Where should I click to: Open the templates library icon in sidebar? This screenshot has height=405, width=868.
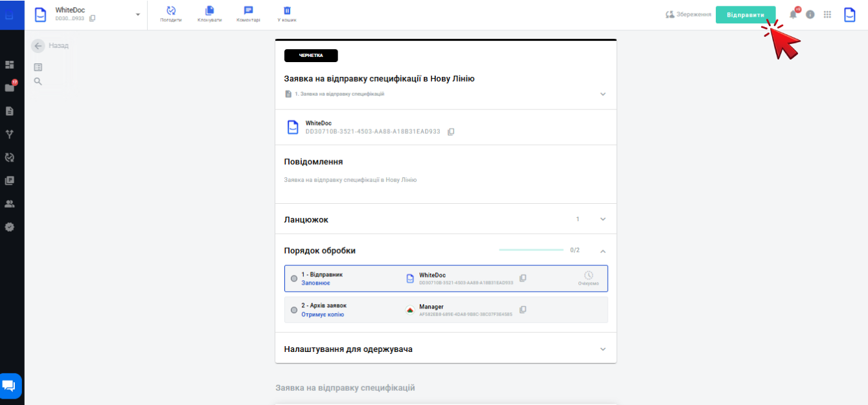click(10, 181)
